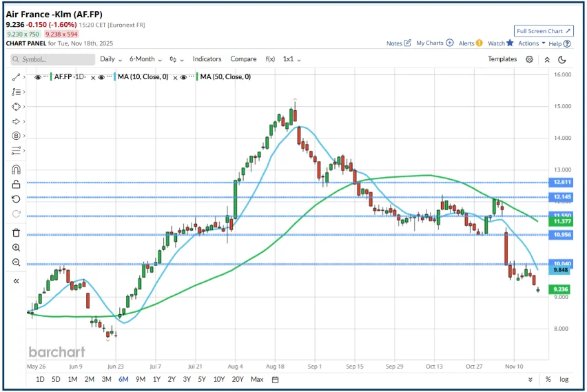Screen dimensions: 587x392
Task: Open the Templates menu
Action: [502, 59]
